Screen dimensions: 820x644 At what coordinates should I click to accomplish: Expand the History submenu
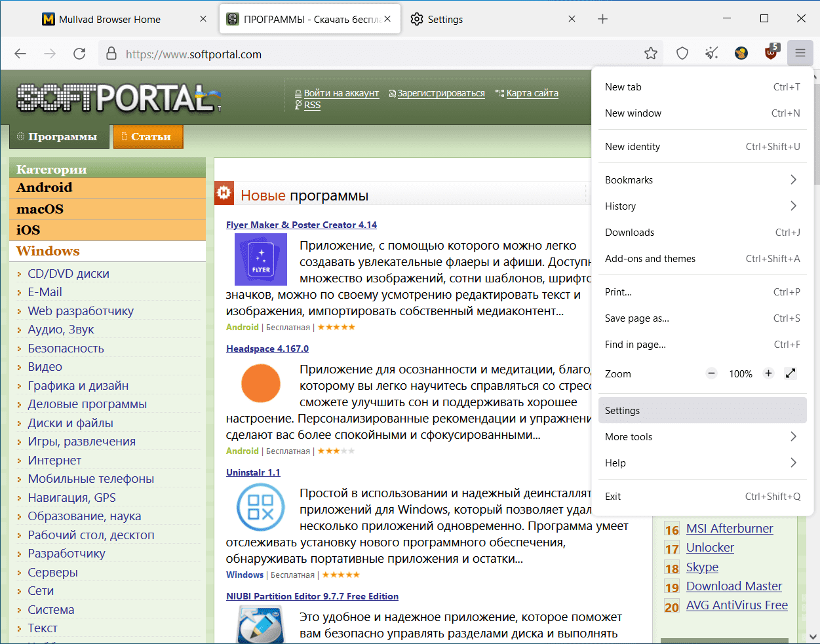pos(703,206)
